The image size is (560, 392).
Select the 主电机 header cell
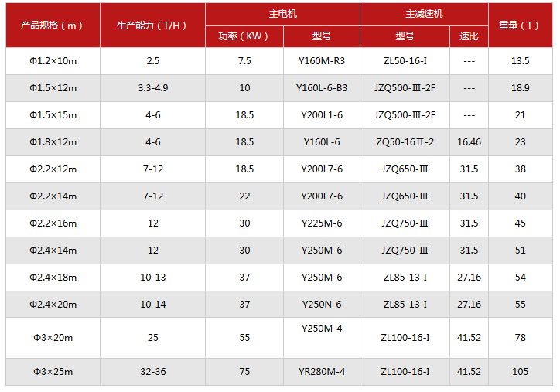(x=282, y=14)
